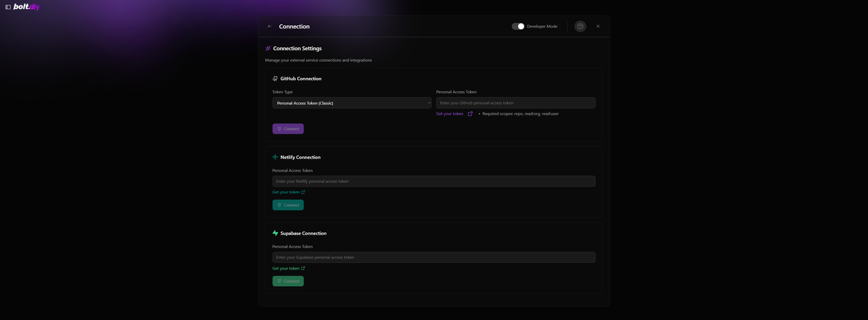Click the Supabase Connection heading
The image size is (868, 320).
304,233
